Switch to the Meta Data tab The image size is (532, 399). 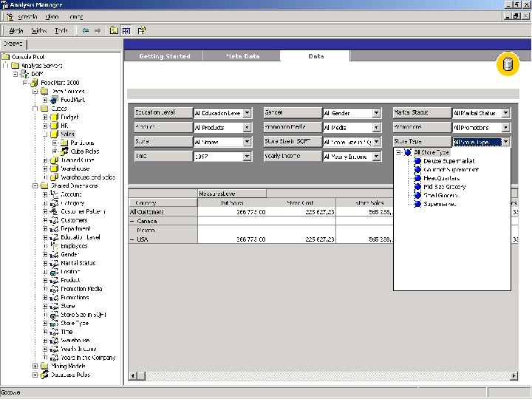[x=242, y=56]
